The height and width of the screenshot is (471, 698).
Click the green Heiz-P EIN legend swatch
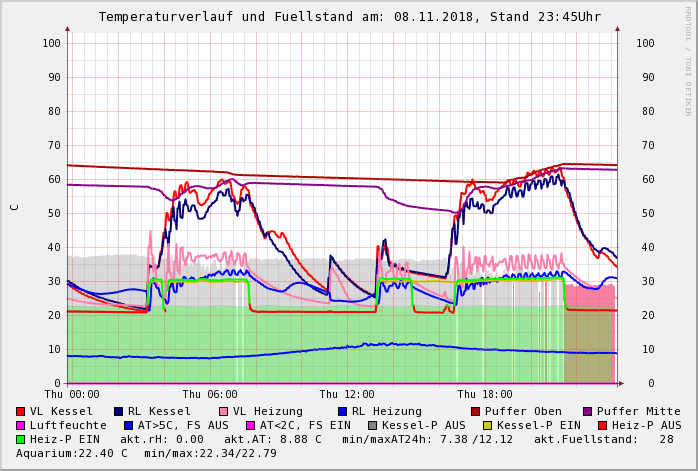[21, 440]
